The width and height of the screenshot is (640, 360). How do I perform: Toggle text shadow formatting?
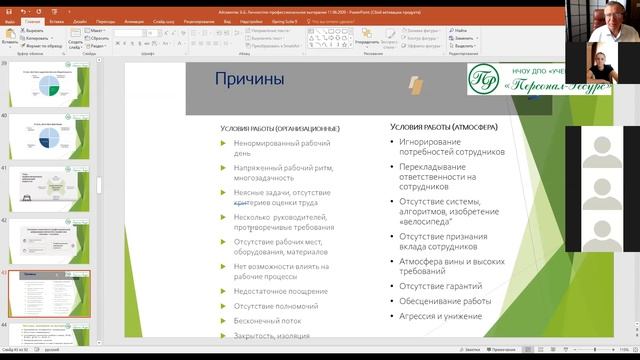[140, 43]
